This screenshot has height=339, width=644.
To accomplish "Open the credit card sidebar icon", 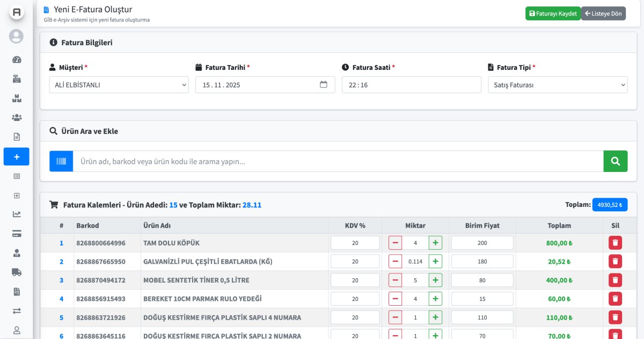I will (17, 234).
